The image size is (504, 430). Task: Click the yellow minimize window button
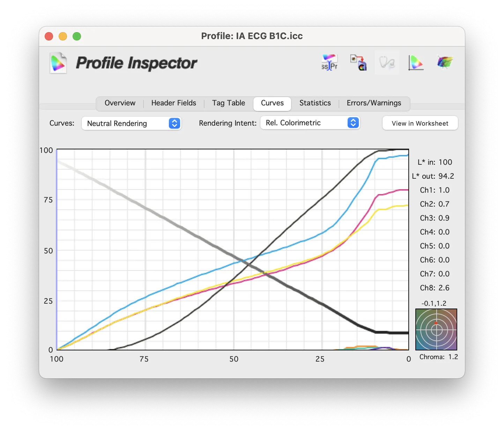point(63,36)
